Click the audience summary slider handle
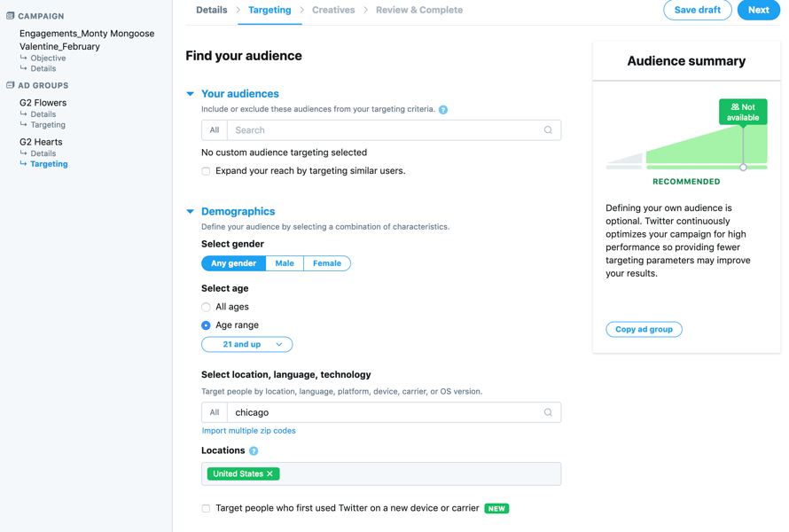The image size is (789, 532). pos(743,167)
